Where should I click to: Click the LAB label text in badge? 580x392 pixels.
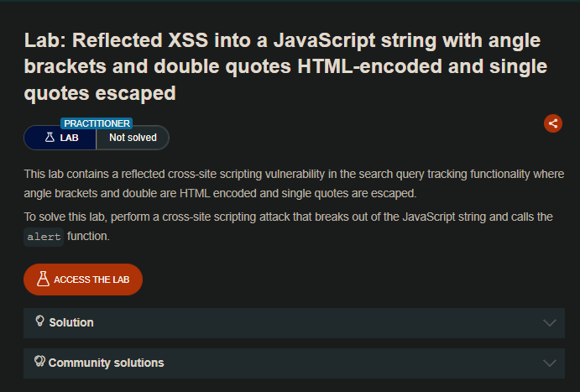70,138
